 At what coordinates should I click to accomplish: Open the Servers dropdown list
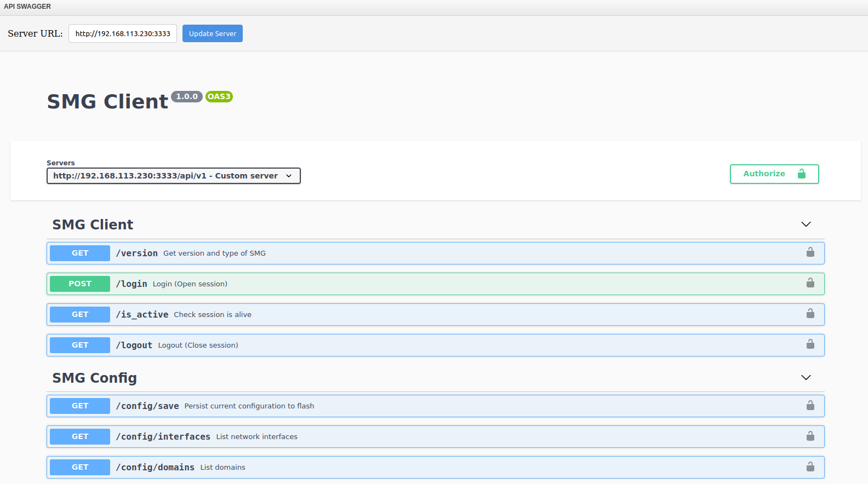pos(174,176)
